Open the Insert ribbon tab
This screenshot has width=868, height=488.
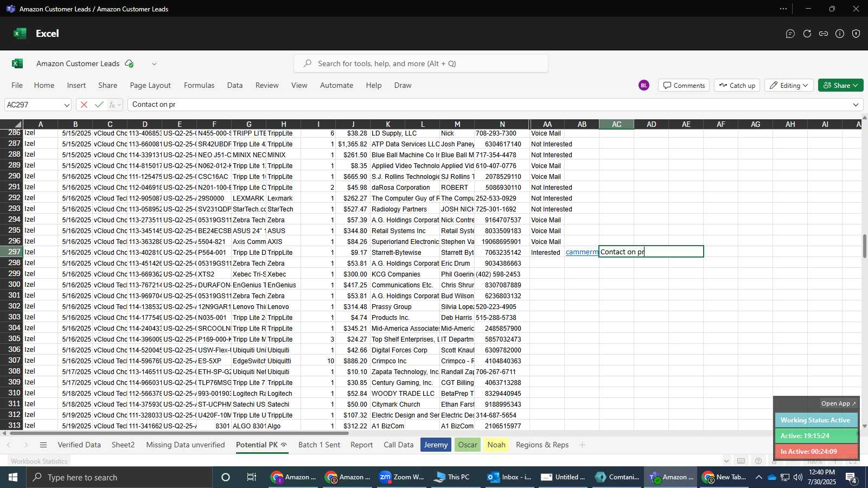(76, 85)
